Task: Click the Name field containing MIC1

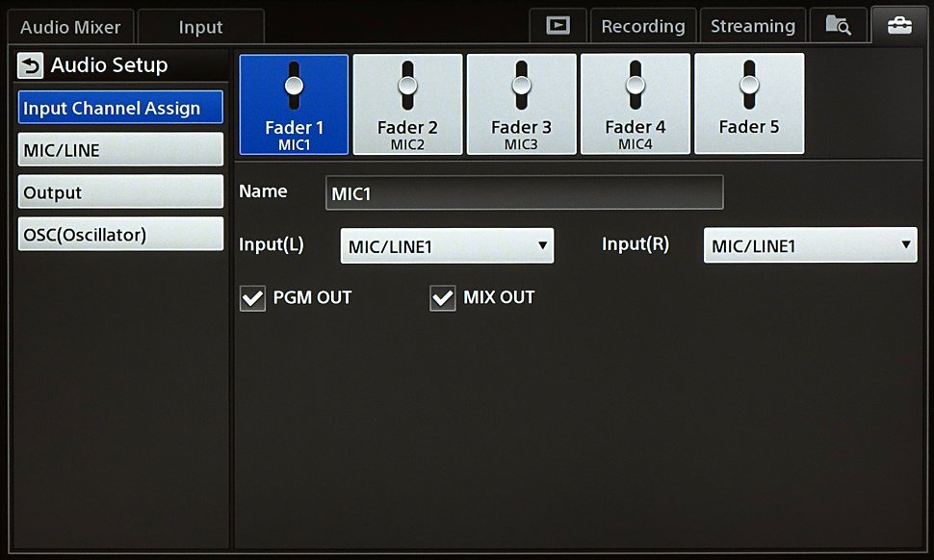Action: 524,193
